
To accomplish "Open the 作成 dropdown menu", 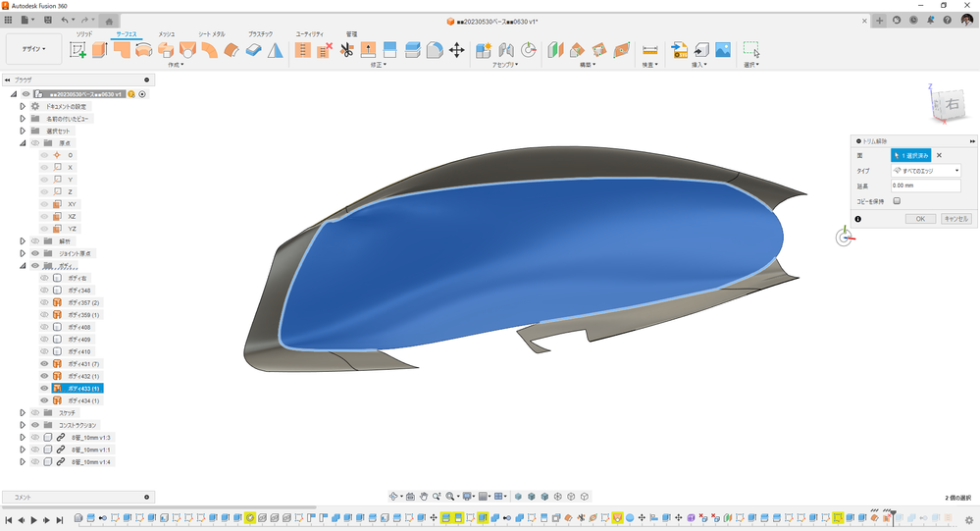I will (176, 65).
